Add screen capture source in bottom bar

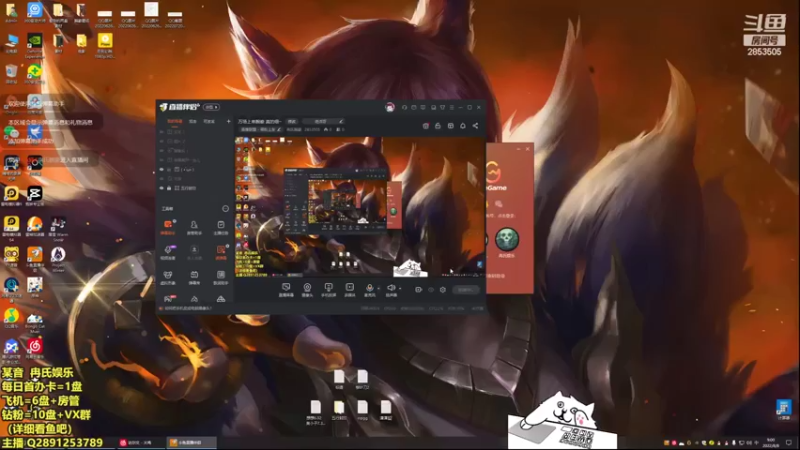coord(286,289)
